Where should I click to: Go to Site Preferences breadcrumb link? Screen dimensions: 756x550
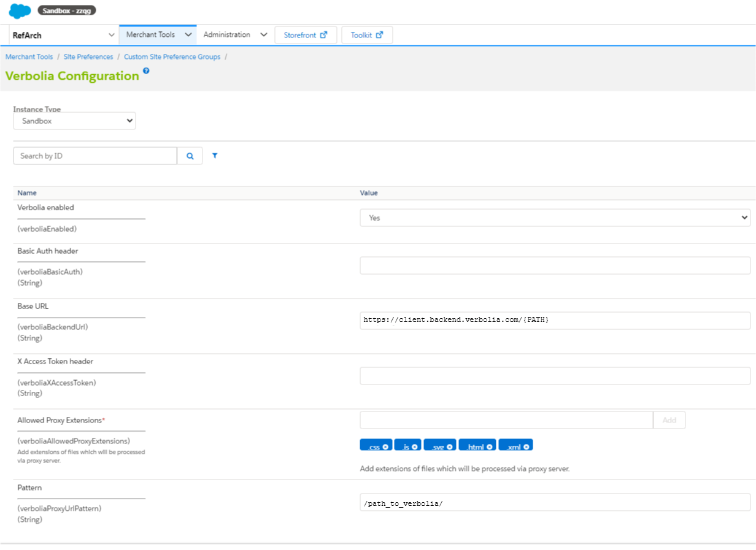point(88,57)
